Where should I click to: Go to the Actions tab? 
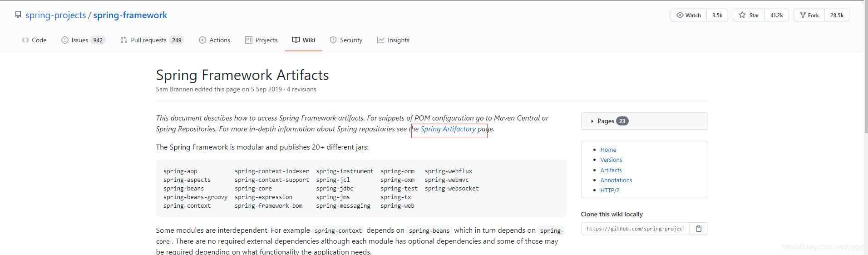pos(214,40)
